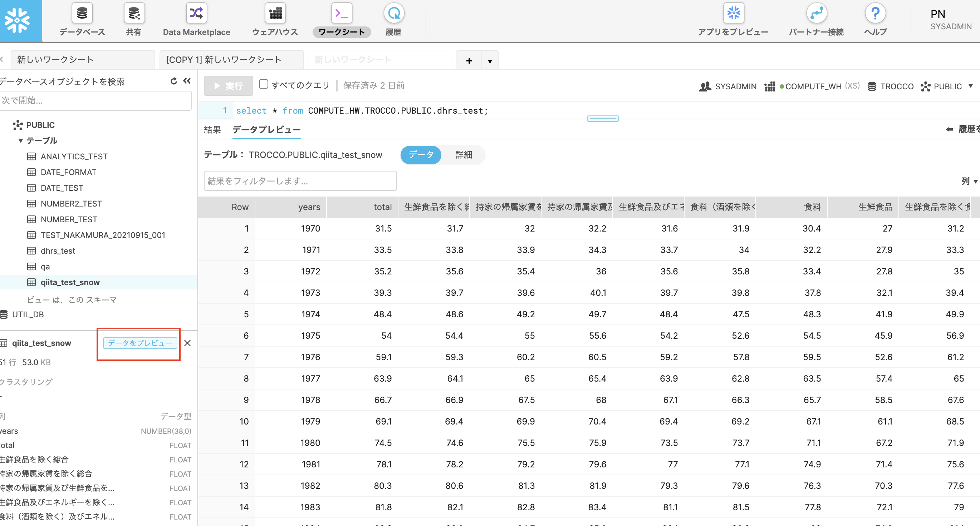
Task: Click the UTIL_DB database icon
Action: click(4, 314)
